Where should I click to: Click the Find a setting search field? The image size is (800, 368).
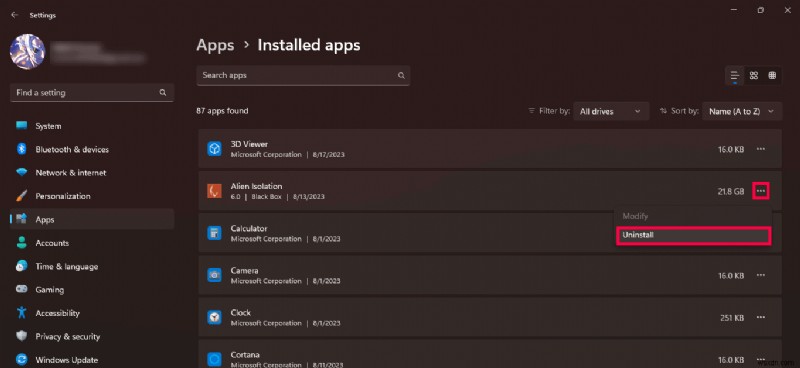(92, 93)
